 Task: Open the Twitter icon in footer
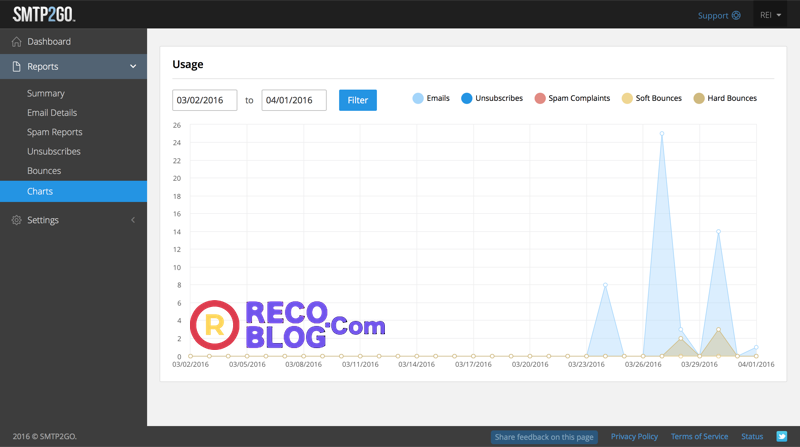point(782,436)
